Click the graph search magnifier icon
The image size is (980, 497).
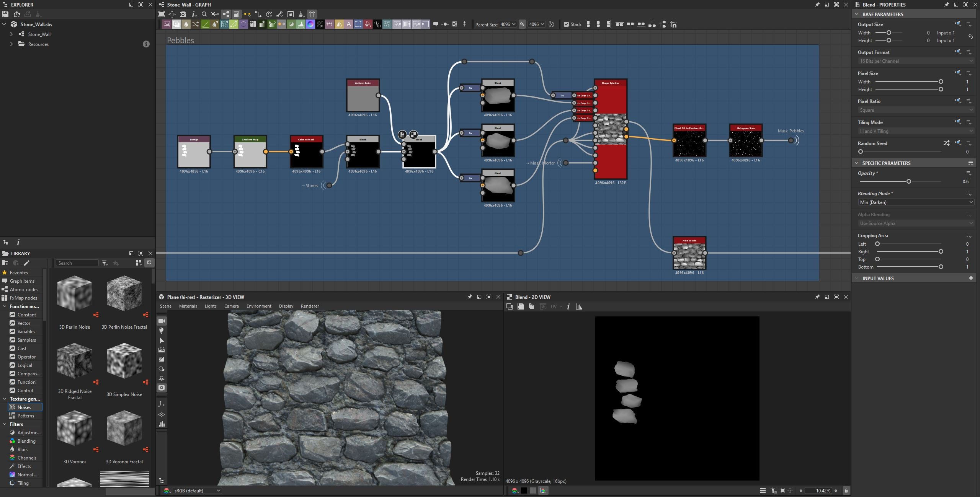204,14
